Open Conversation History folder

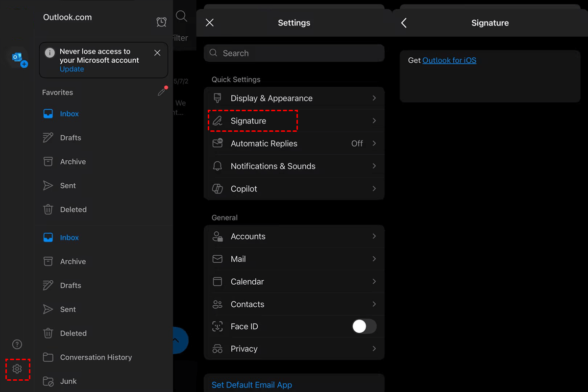[103, 357]
